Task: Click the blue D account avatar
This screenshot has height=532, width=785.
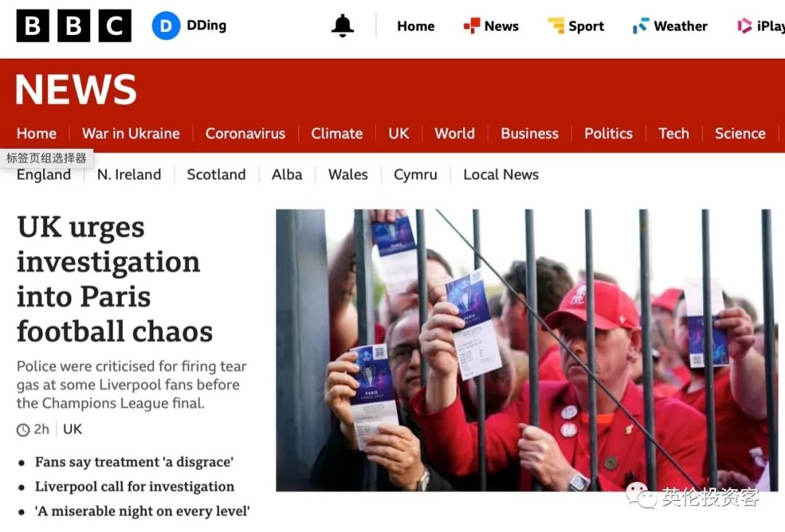Action: tap(166, 25)
